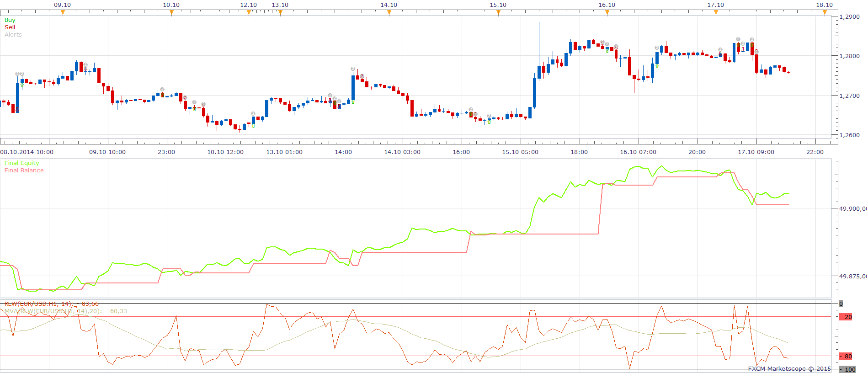Screen dimensions: 868x373
Task: Click the green buy arrow on the 16.10 rebound candle
Action: coord(657,66)
